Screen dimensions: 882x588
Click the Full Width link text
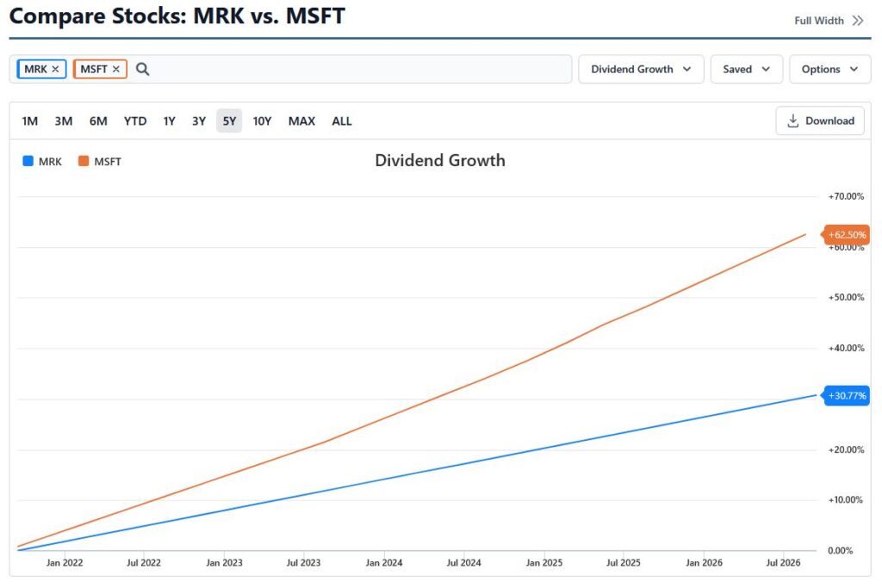(x=819, y=21)
